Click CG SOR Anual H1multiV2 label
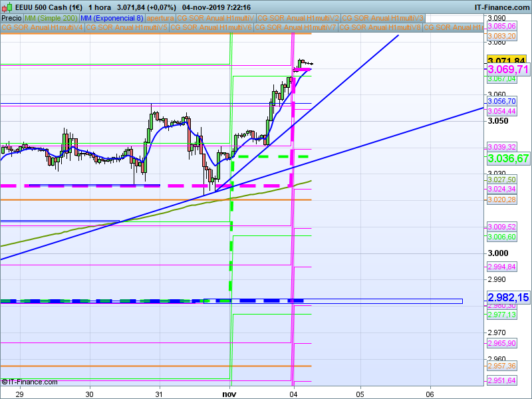This screenshot has height=399, width=532. 298,18
